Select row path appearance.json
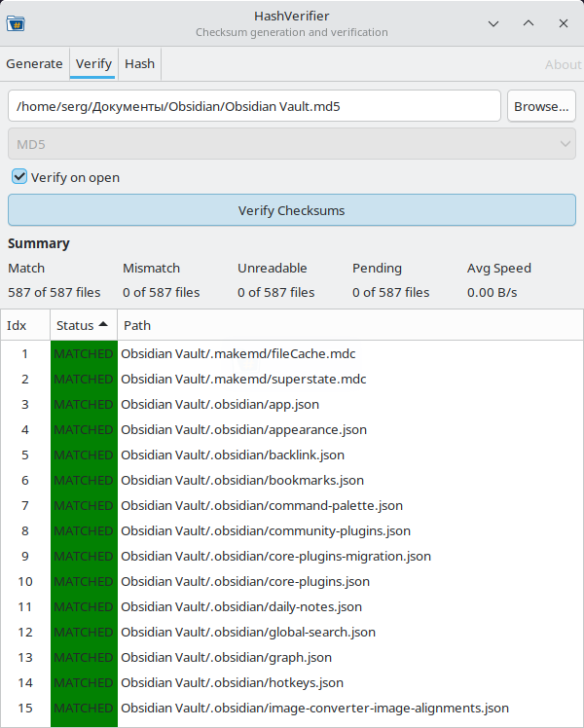 (x=243, y=429)
